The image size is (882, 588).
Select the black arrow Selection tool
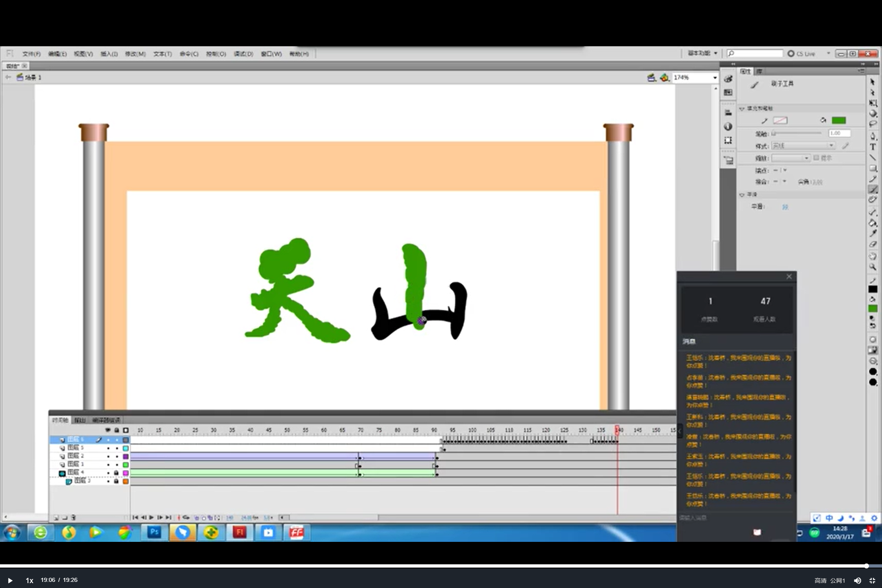(873, 82)
